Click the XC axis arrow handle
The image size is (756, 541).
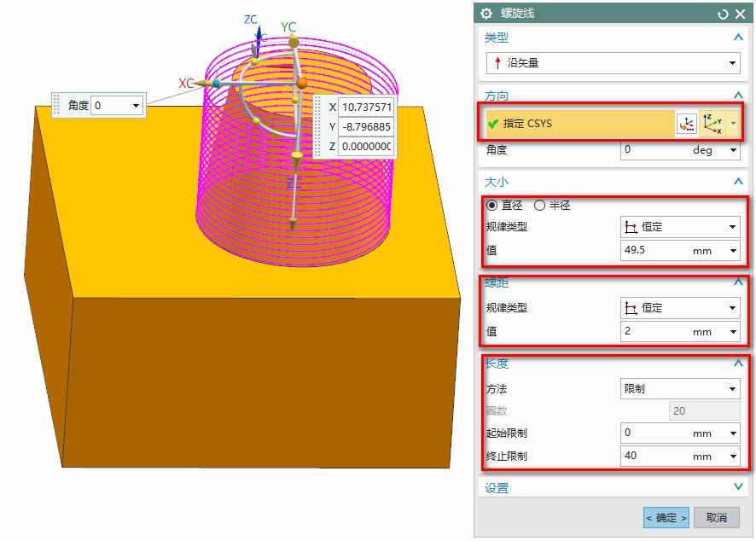[x=203, y=83]
